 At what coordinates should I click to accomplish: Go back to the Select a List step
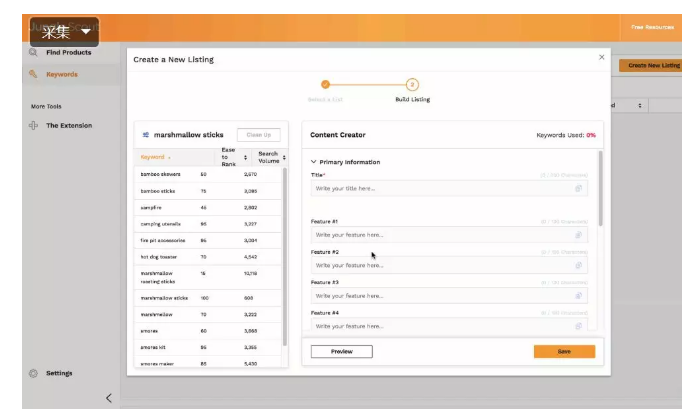pos(325,85)
